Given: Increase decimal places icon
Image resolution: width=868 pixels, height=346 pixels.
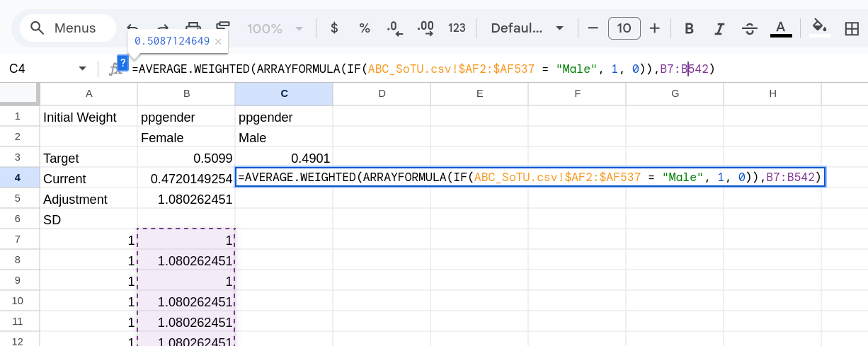Looking at the screenshot, I should point(426,28).
